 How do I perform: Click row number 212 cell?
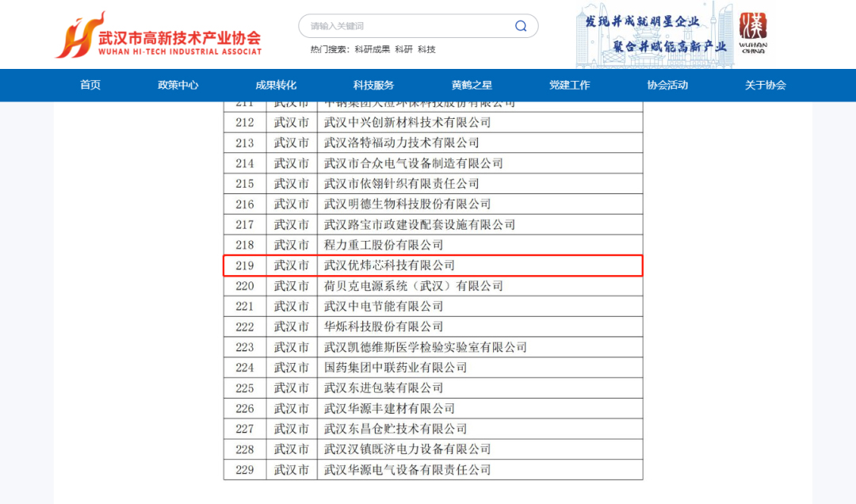click(x=245, y=122)
